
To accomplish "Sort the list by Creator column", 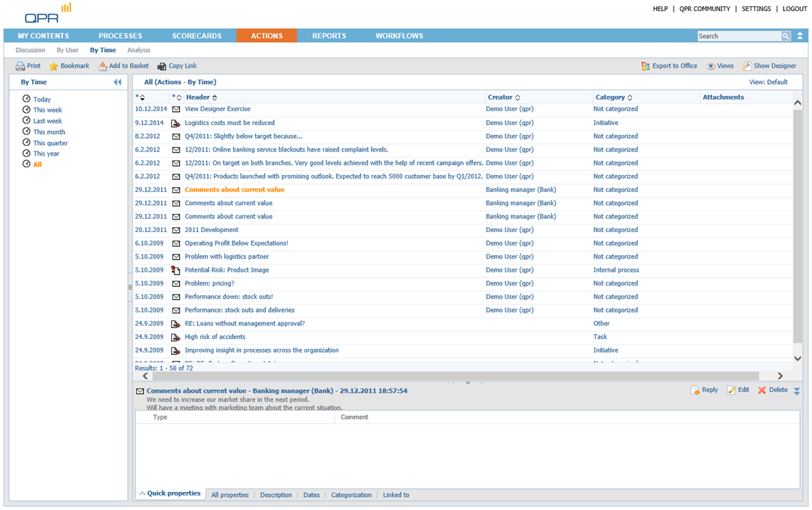I will (517, 98).
